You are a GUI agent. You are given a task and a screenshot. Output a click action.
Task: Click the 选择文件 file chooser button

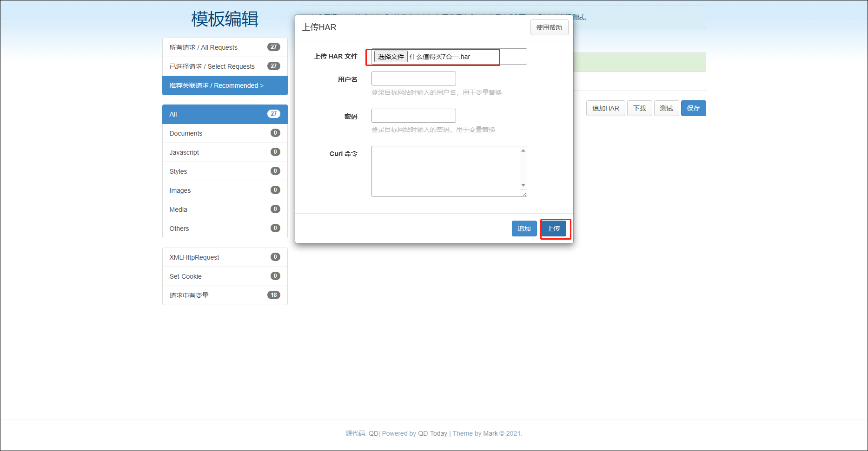[x=391, y=57]
